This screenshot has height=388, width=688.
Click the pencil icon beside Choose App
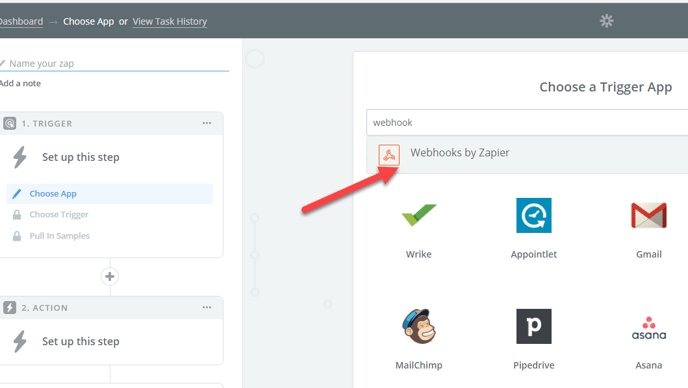coord(17,194)
